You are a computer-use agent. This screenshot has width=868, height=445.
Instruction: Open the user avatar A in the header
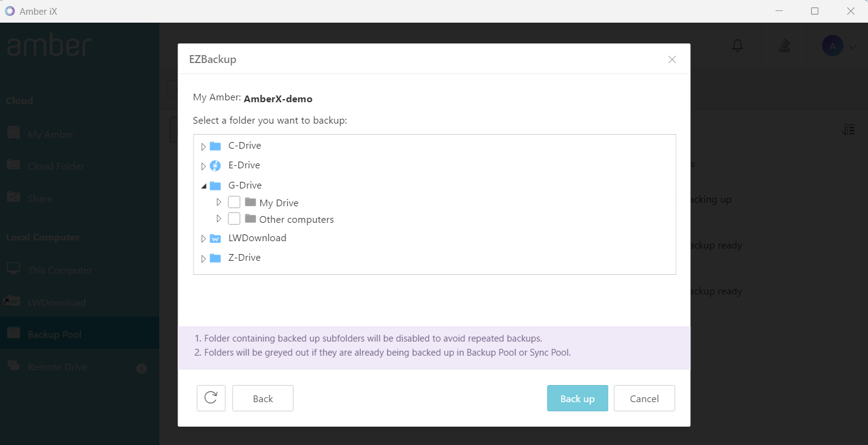coord(832,46)
